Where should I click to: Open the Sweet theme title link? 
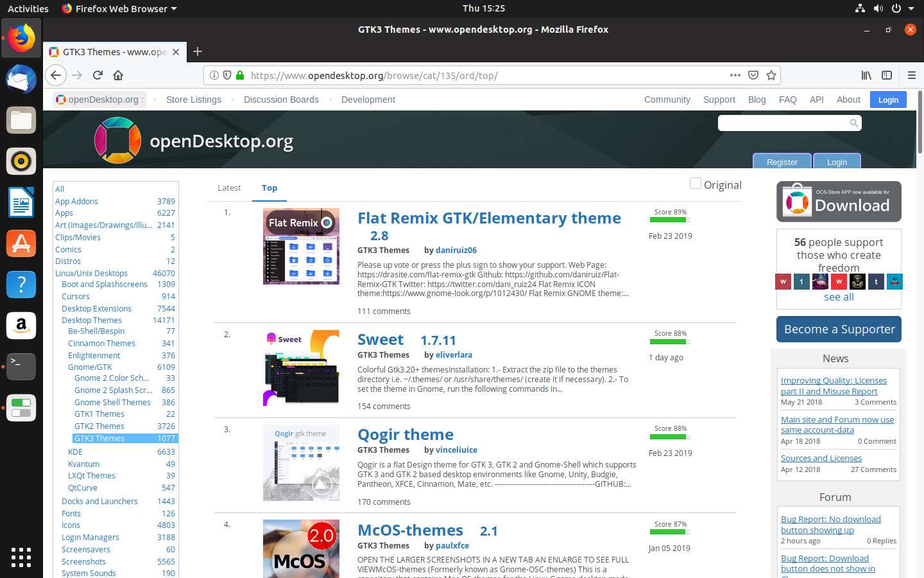click(381, 339)
